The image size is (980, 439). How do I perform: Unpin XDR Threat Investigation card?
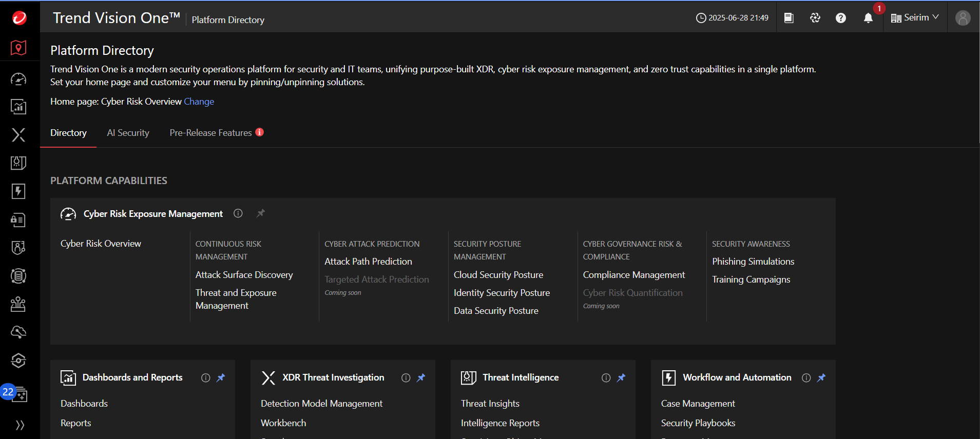(421, 377)
